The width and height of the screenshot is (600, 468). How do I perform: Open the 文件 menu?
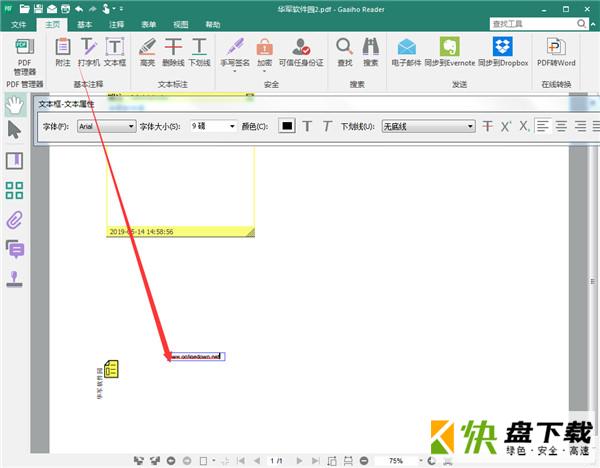coord(18,24)
